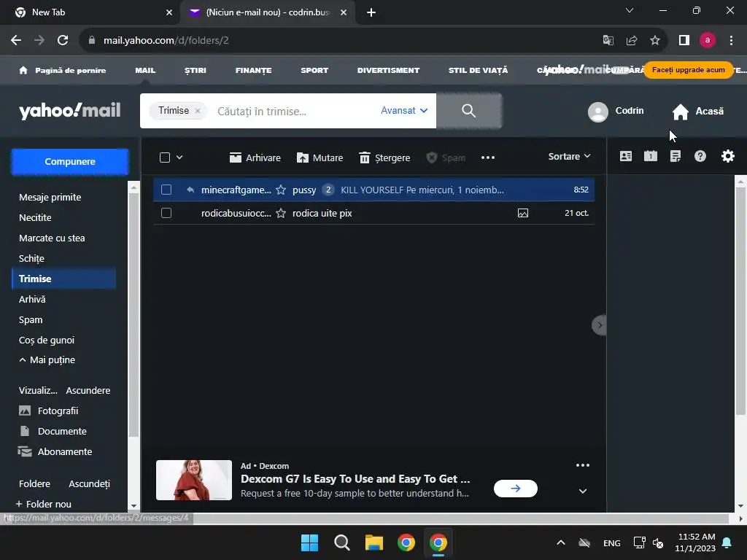This screenshot has height=560, width=747.
Task: Click the Arhivare archive button
Action: coord(255,158)
